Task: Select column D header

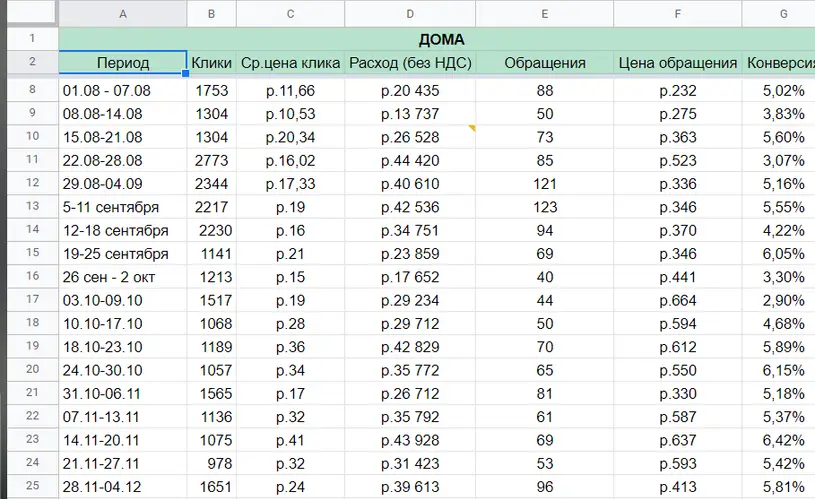Action: (410, 14)
